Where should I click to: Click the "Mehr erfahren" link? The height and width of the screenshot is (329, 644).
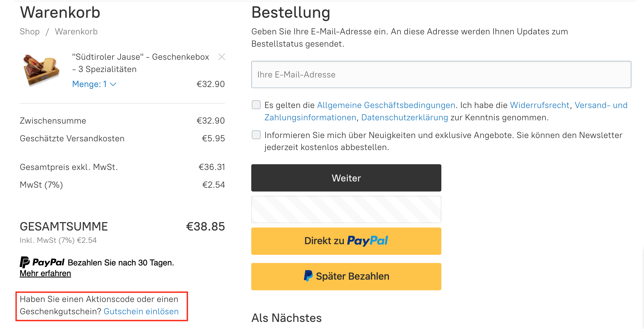(x=45, y=273)
